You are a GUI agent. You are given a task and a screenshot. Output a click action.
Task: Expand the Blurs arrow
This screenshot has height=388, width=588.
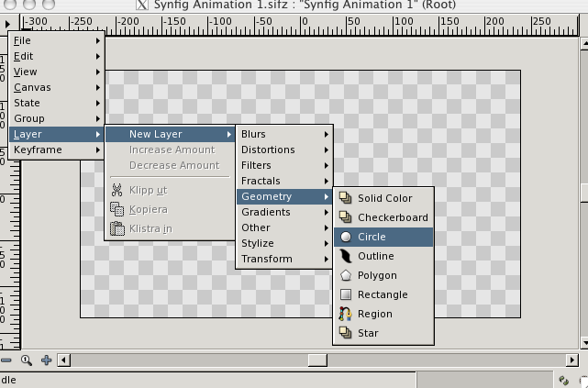click(327, 134)
